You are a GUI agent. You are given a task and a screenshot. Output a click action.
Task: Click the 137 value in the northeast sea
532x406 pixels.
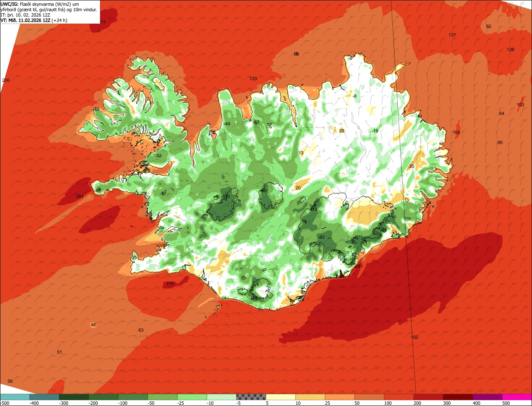pyautogui.click(x=452, y=35)
